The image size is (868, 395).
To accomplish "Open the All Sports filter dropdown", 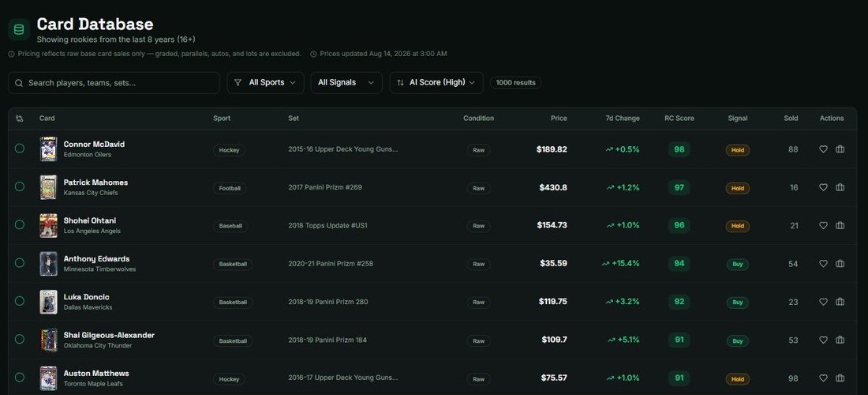I will tap(265, 82).
